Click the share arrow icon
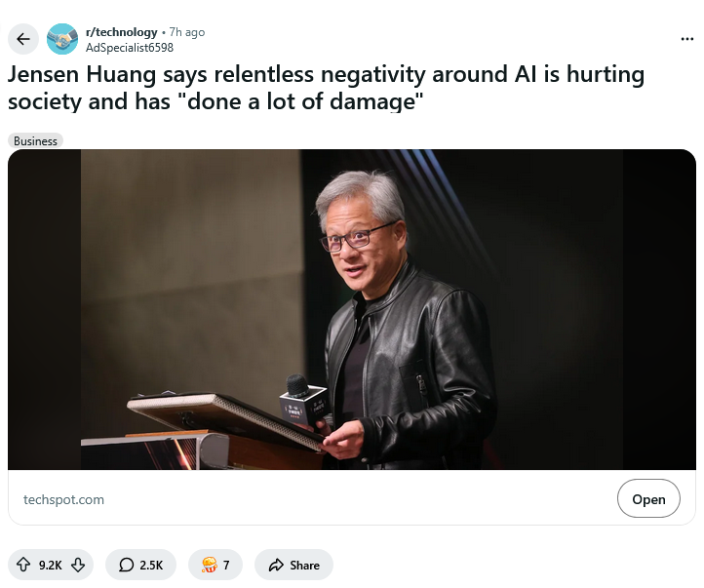The image size is (704, 588). [x=276, y=565]
